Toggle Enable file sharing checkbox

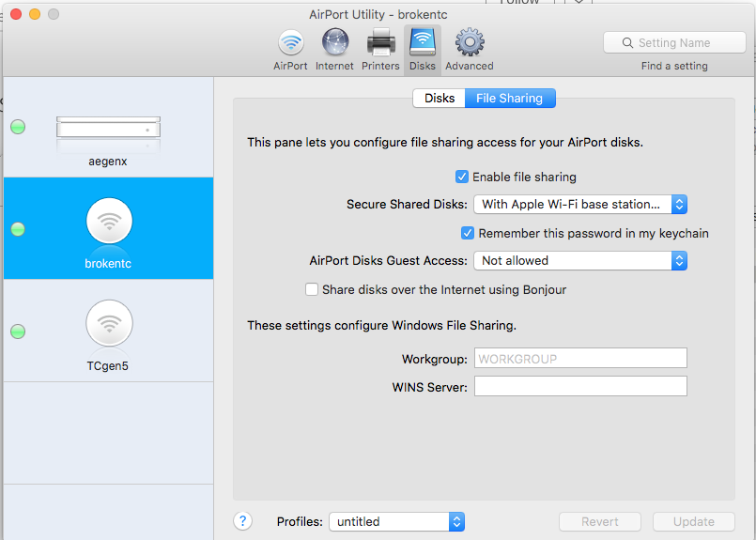pos(461,177)
